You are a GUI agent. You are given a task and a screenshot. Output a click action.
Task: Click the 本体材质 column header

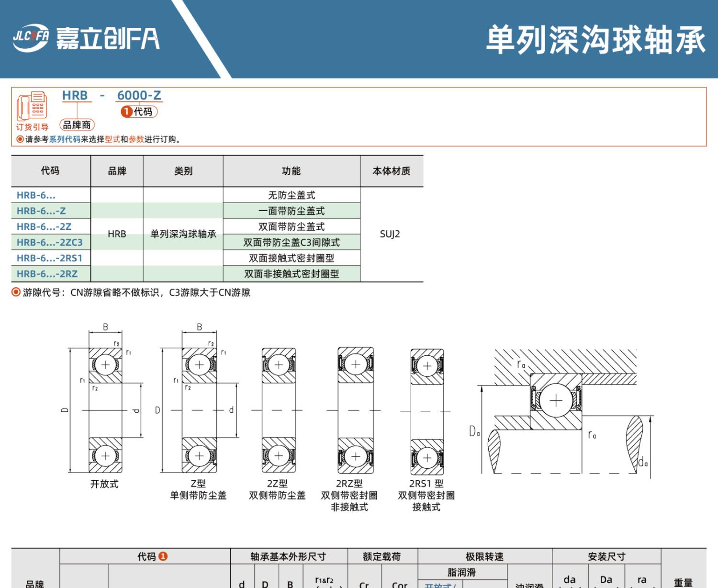click(x=392, y=171)
